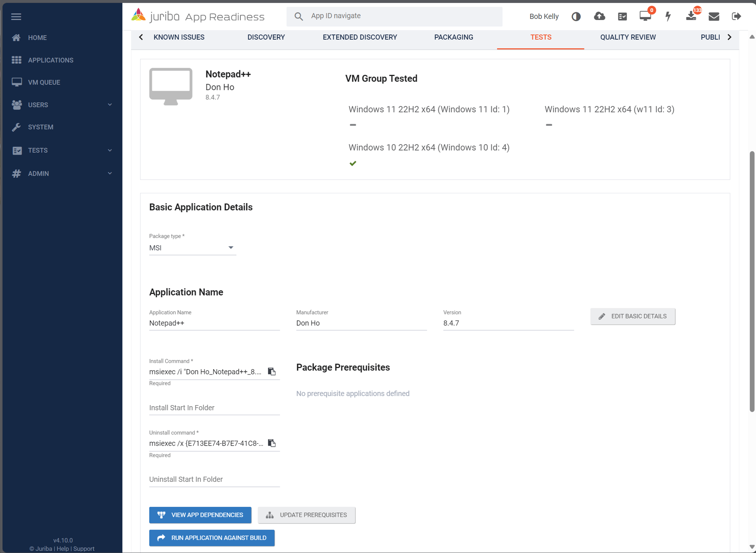Expand the Tests sidebar submenu chevron
The width and height of the screenshot is (756, 553).
click(x=110, y=151)
